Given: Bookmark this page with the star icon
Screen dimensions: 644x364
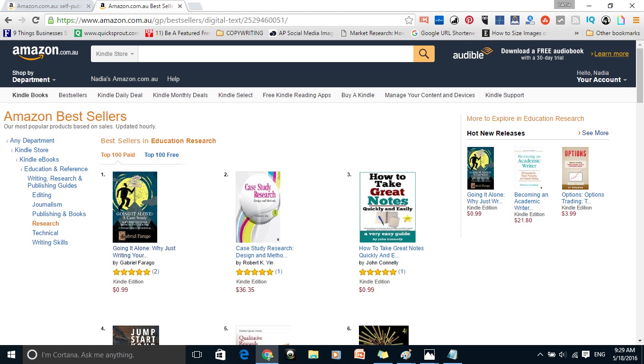Looking at the screenshot, I should click(409, 20).
